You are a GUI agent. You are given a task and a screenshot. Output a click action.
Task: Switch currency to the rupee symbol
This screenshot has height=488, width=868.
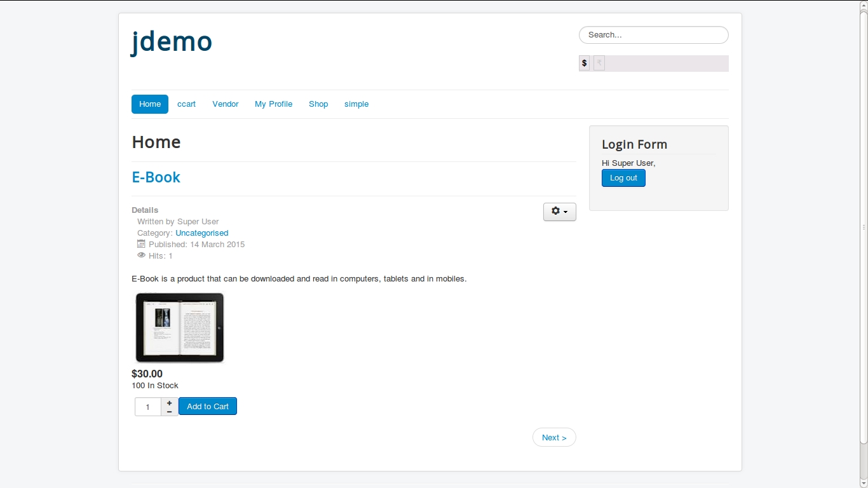coord(599,64)
